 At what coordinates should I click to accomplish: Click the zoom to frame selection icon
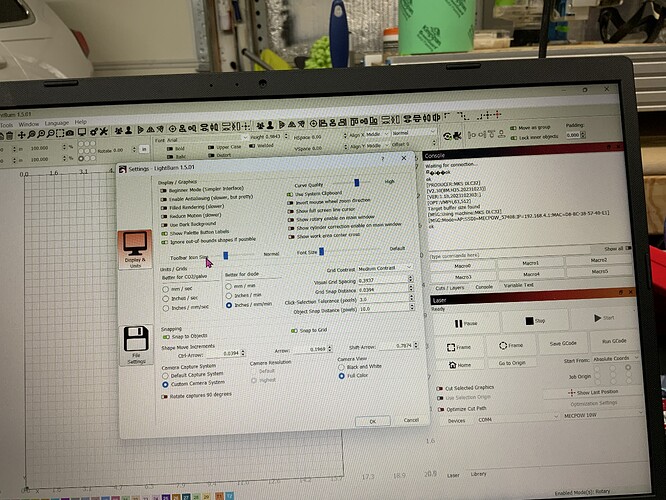tap(60, 133)
